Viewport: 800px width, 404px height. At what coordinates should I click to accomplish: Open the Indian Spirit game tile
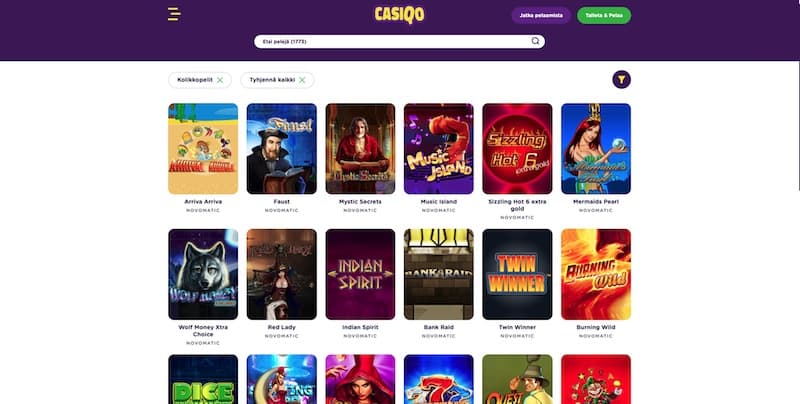pyautogui.click(x=360, y=274)
